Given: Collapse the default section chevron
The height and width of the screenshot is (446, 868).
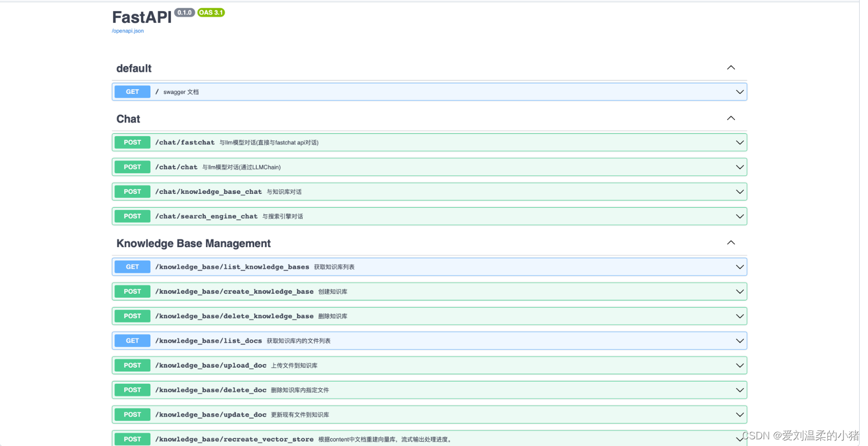Looking at the screenshot, I should pyautogui.click(x=731, y=68).
